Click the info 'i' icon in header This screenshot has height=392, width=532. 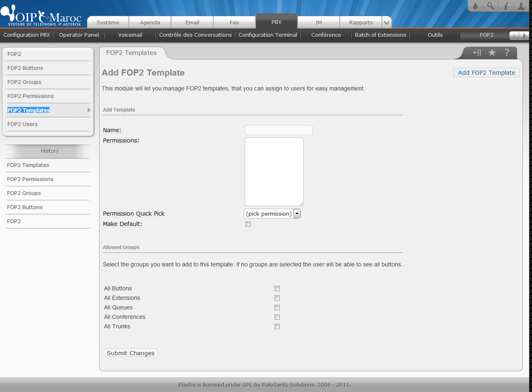point(506,6)
